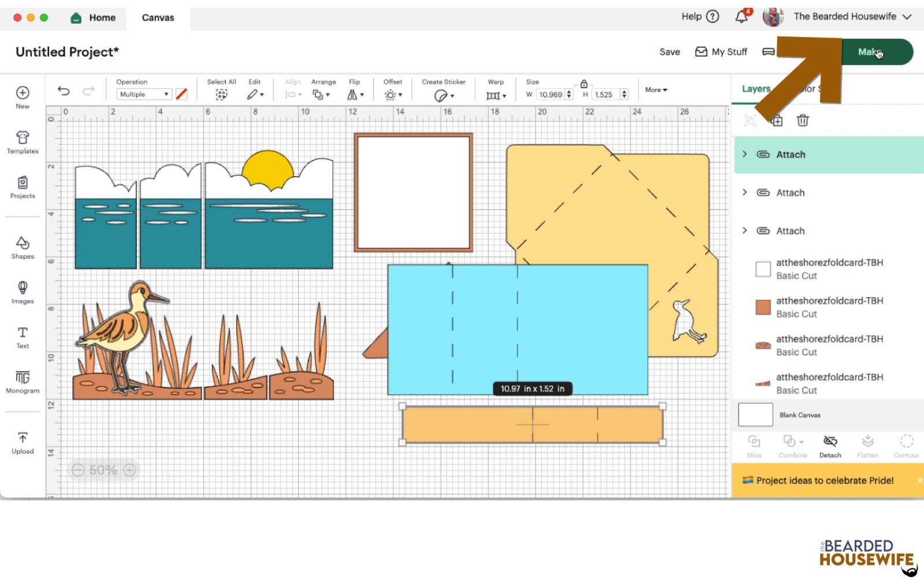Open My Stuff

(x=721, y=52)
